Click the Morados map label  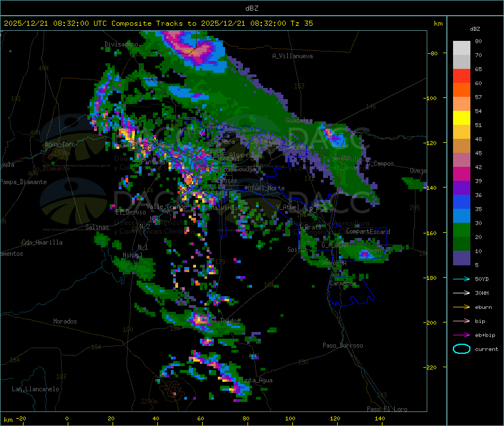pos(65,321)
